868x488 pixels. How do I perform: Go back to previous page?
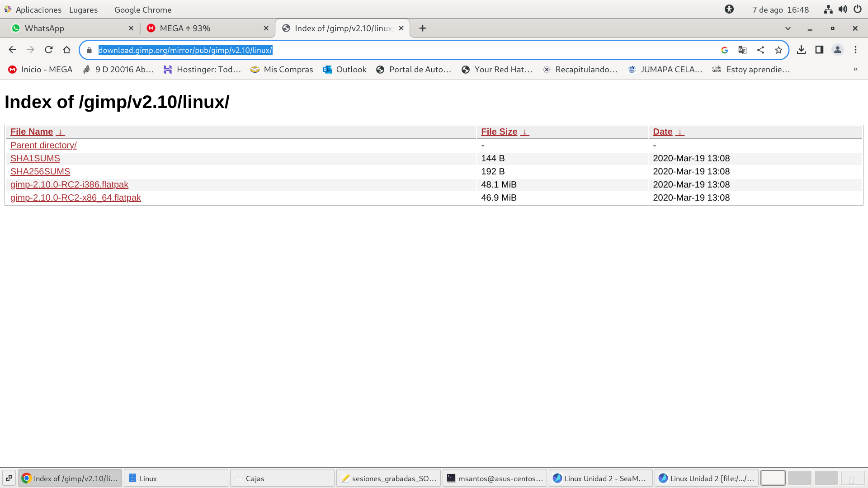[x=13, y=50]
